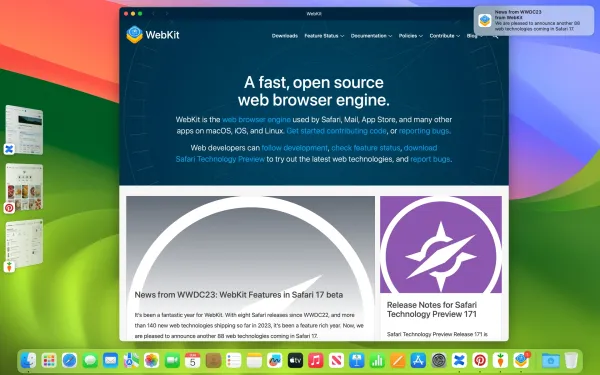Open Freeform app in the Dock
600x375 pixels.
tap(275, 360)
